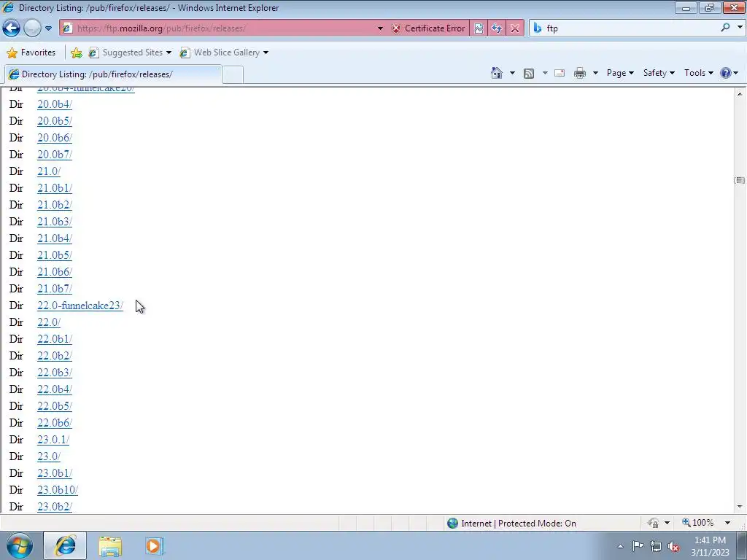Click the Back navigation arrow button

12,28
